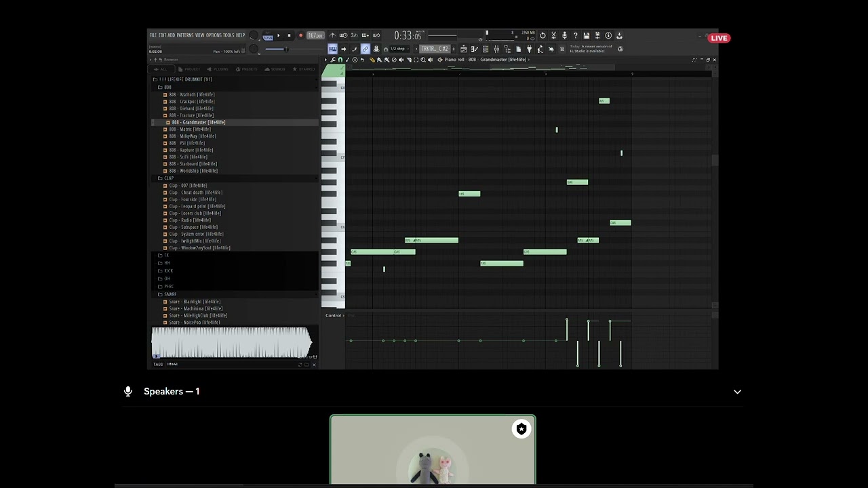
Task: Select the SOUNDS browser tab
Action: point(275,69)
